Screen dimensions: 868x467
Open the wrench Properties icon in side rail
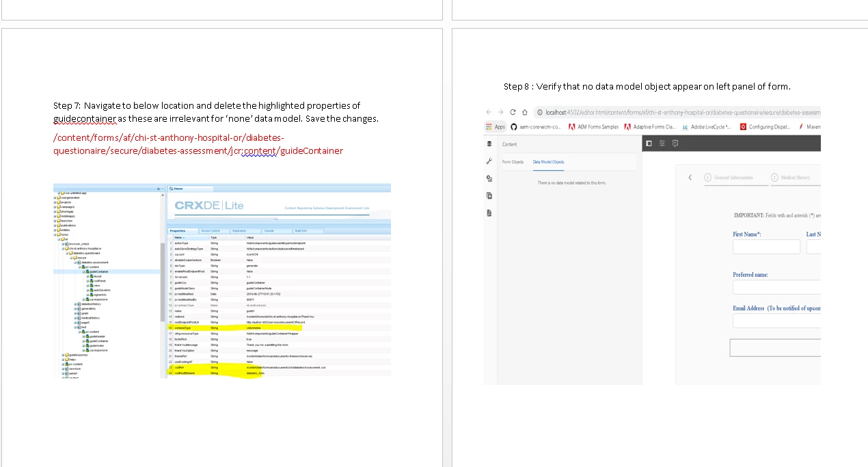click(489, 161)
